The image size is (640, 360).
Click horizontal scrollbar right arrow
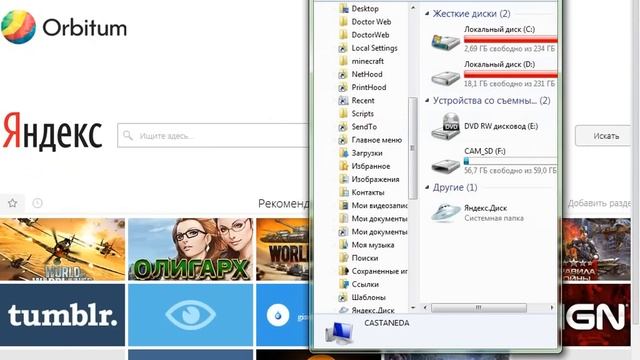click(552, 308)
